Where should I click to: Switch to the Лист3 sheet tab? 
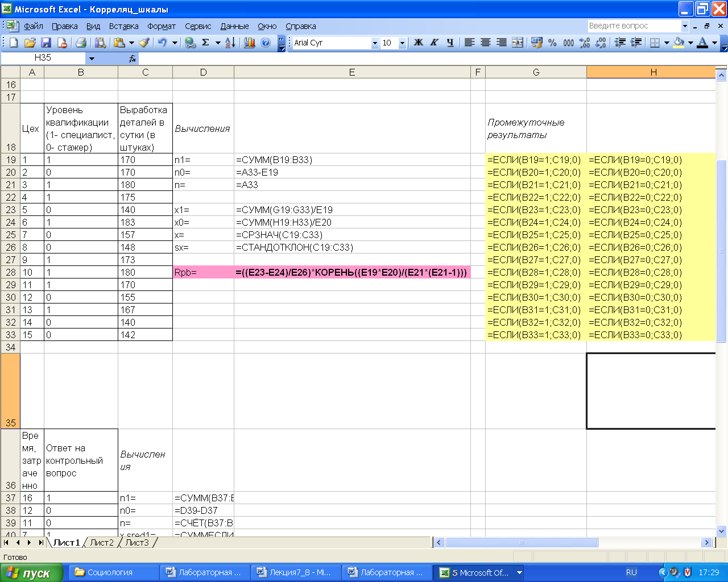coord(137,543)
